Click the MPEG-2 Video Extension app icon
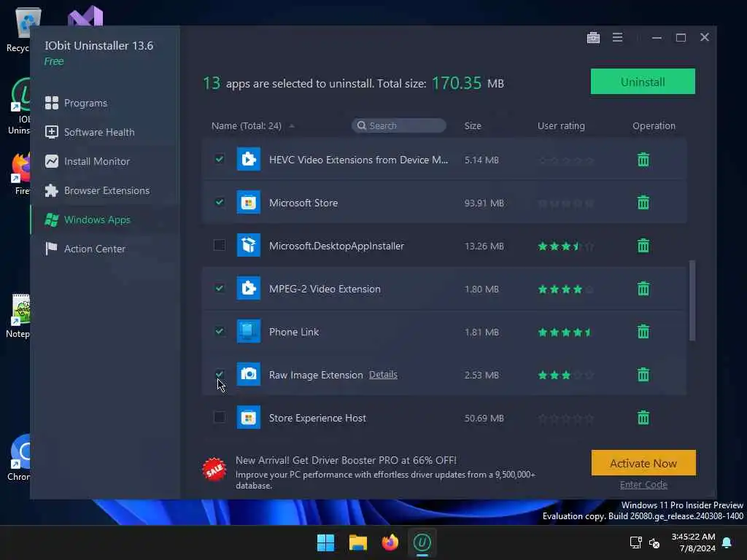The width and height of the screenshot is (747, 560). (249, 288)
